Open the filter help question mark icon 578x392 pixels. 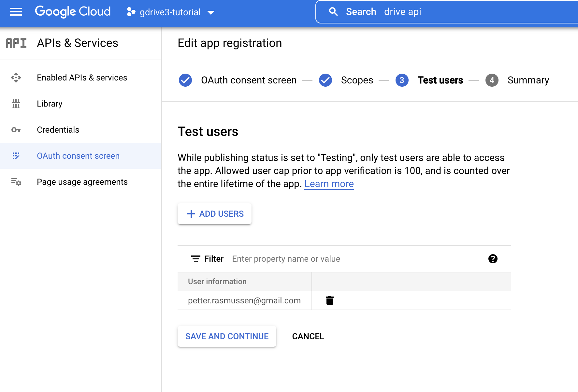coord(493,259)
